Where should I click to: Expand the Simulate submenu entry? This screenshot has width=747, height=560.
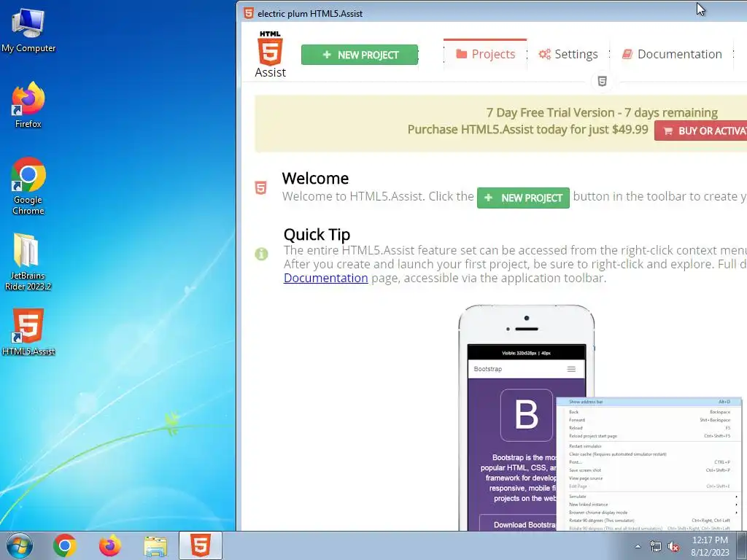(649, 496)
